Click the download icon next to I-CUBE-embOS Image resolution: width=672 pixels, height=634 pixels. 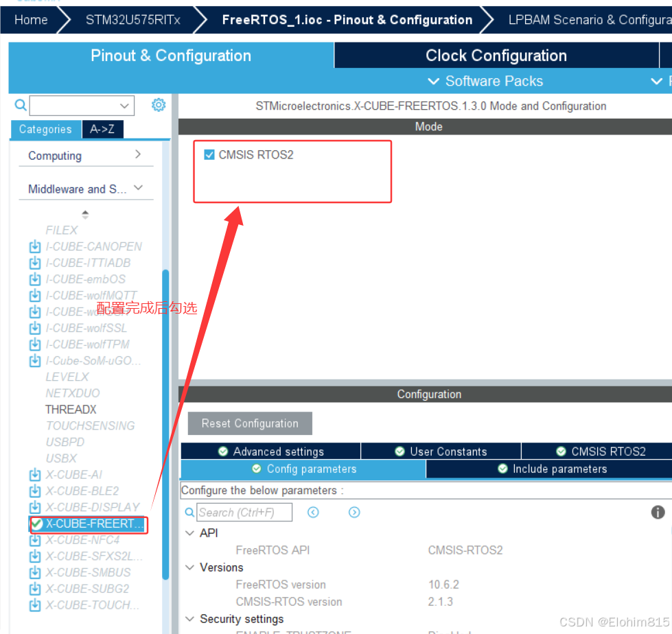(35, 279)
